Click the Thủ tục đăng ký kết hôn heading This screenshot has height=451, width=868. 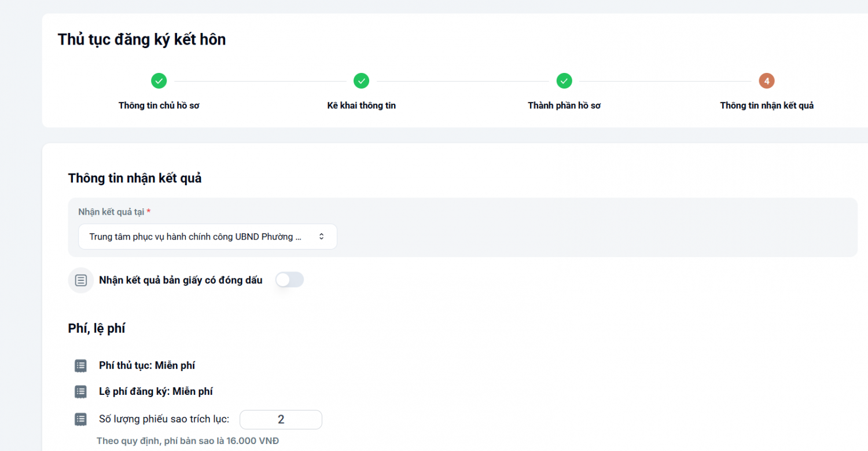(x=142, y=39)
